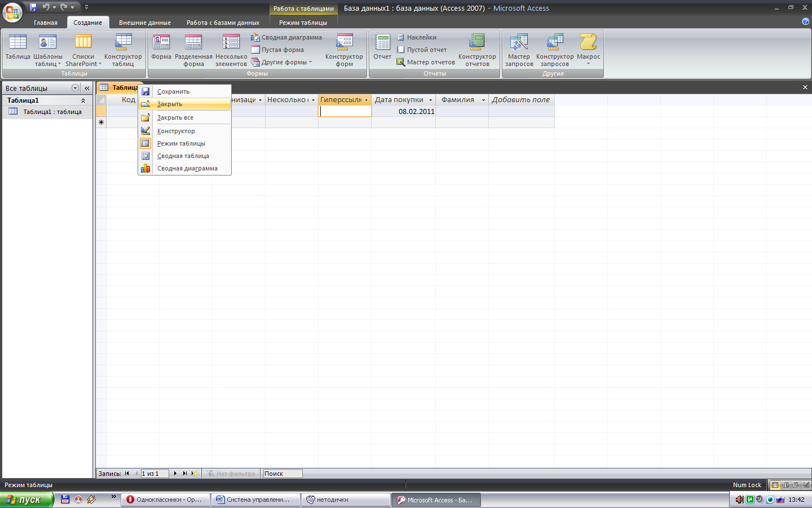Choose Режим таблицы in context menu
This screenshot has height=508, width=812.
coord(185,143)
